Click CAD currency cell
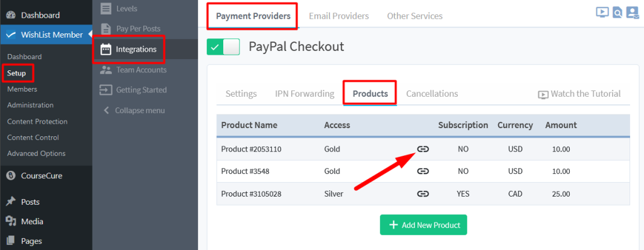 515,193
